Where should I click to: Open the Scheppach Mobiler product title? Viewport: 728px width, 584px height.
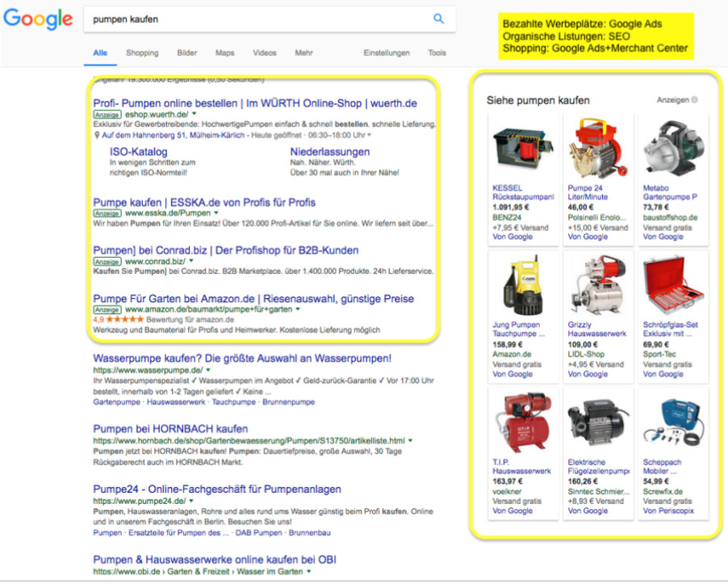[662, 466]
